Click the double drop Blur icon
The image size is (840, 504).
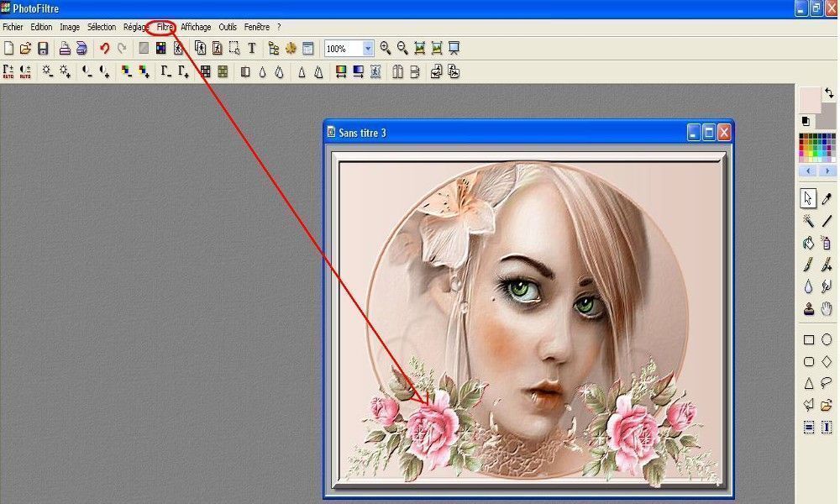point(279,71)
